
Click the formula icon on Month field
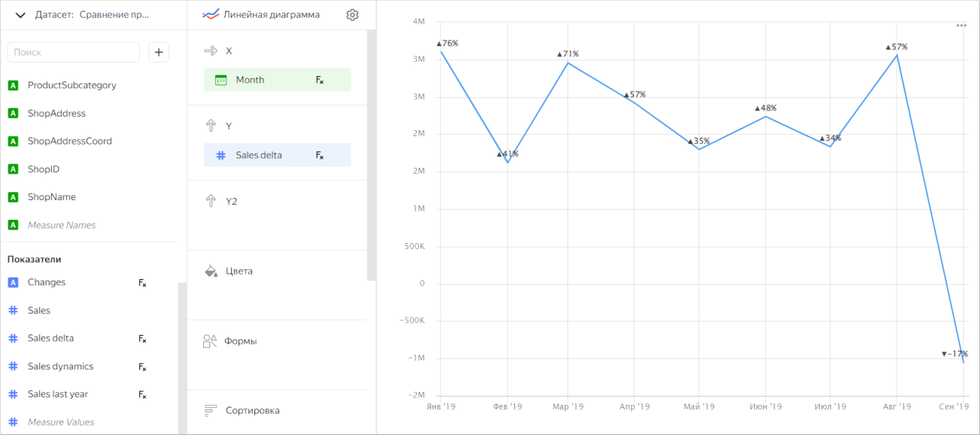click(319, 80)
